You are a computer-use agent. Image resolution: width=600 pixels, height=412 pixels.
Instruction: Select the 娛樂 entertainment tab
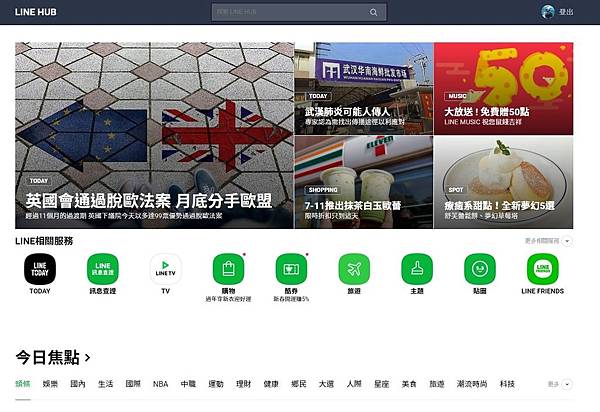tap(50, 384)
